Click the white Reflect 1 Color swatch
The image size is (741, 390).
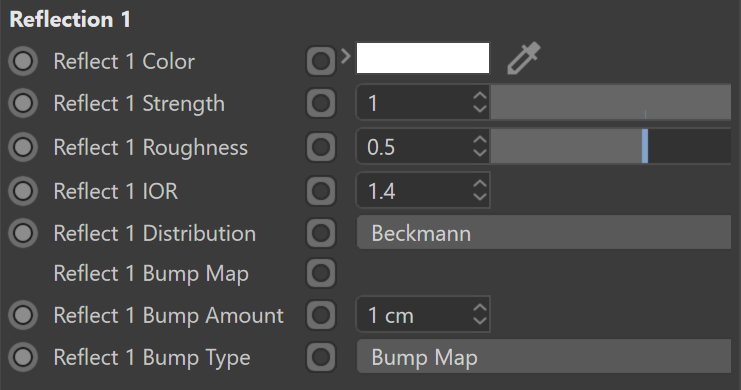click(423, 58)
